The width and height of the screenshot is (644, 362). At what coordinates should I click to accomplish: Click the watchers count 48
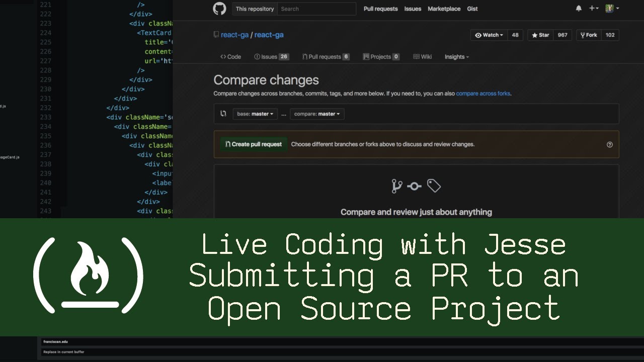[x=515, y=35]
